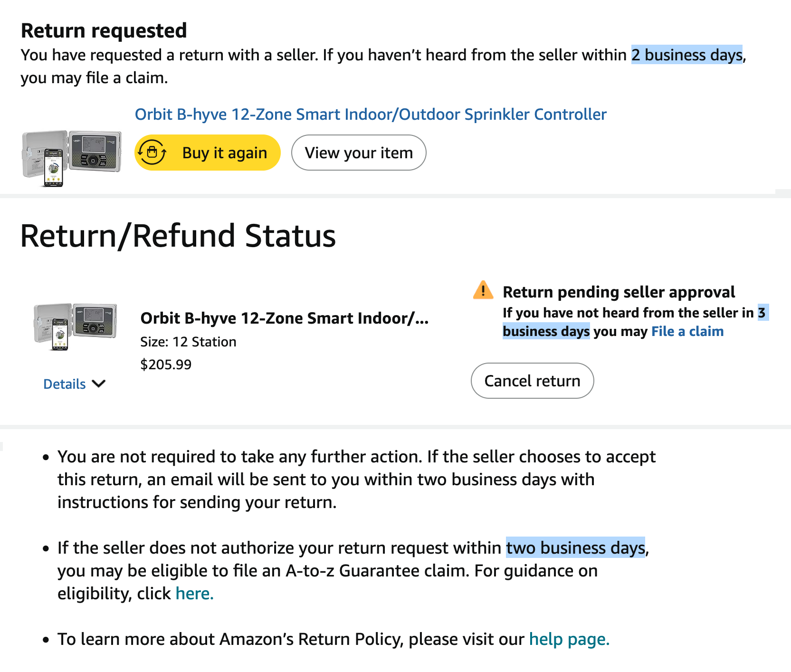Click the highlighted '2 business days' text
The height and width of the screenshot is (672, 791).
click(x=686, y=55)
